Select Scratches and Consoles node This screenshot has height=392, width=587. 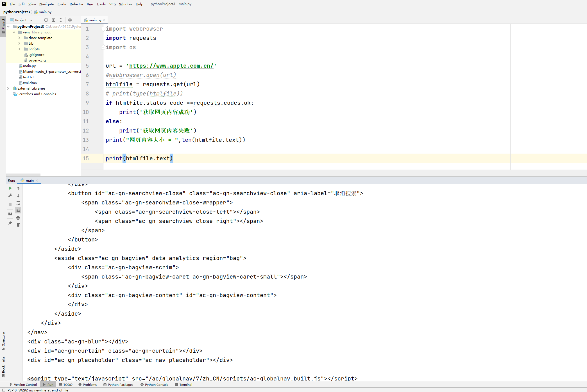click(x=37, y=94)
